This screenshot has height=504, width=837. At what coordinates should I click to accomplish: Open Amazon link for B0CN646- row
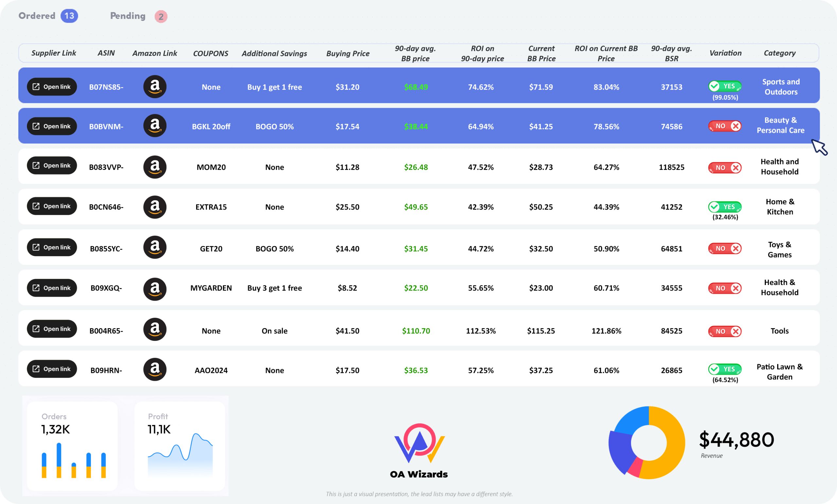155,207
